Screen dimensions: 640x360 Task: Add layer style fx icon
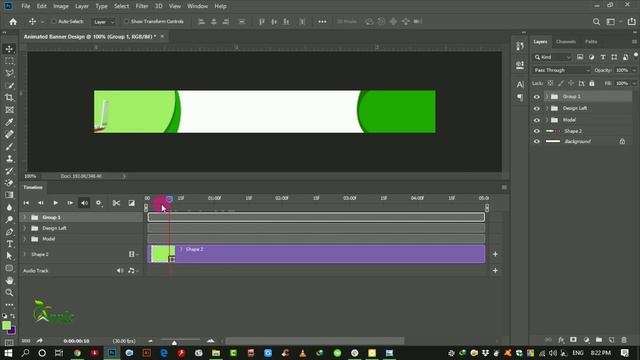tap(561, 340)
